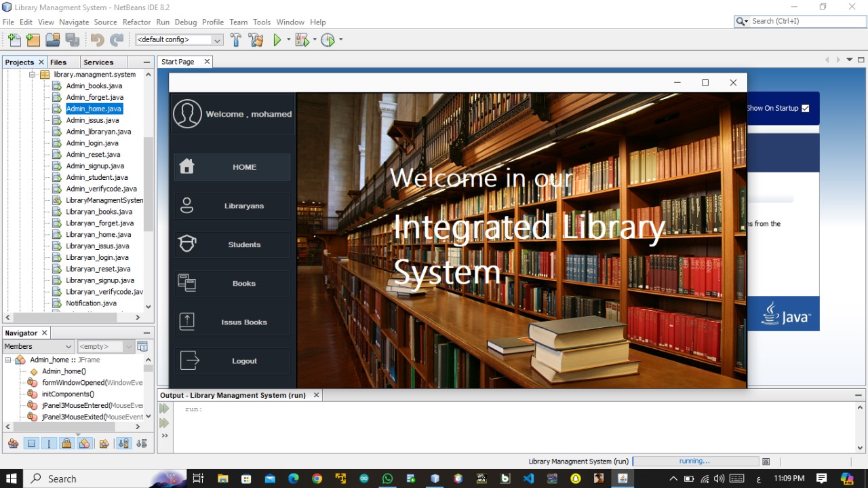Toggle Show Static Members filter in Navigator
868x488 pixels.
(49, 443)
